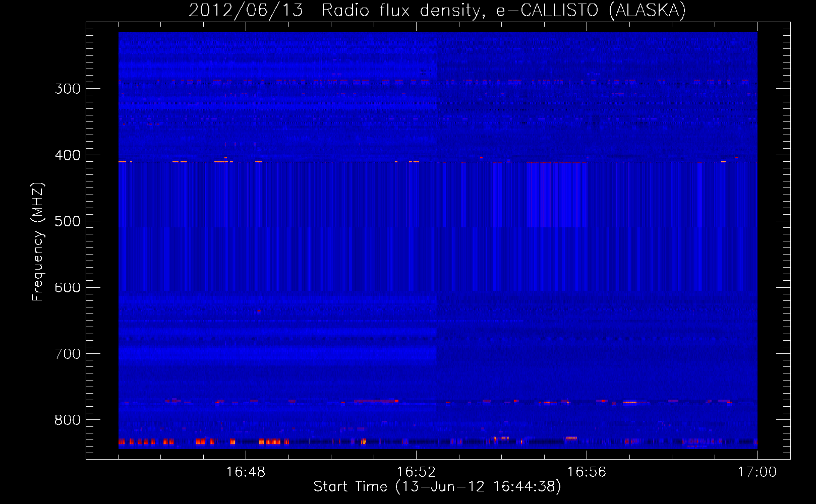Click the 500 frequency tick label

click(68, 221)
